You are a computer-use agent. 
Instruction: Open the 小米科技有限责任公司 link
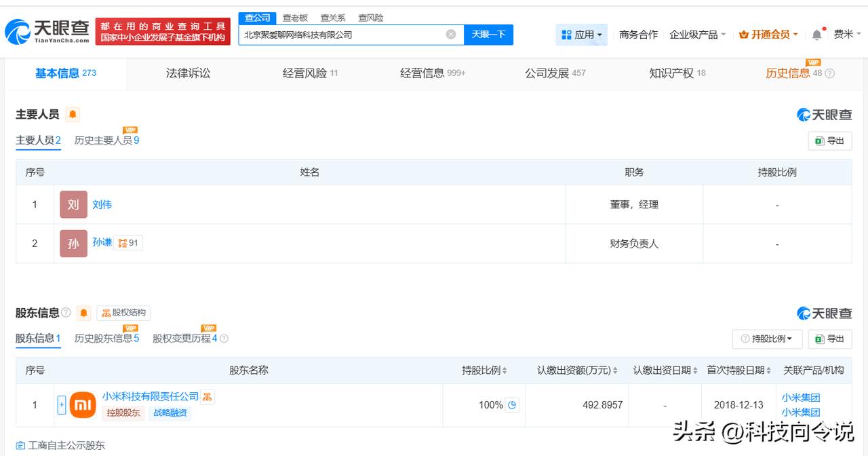[151, 397]
